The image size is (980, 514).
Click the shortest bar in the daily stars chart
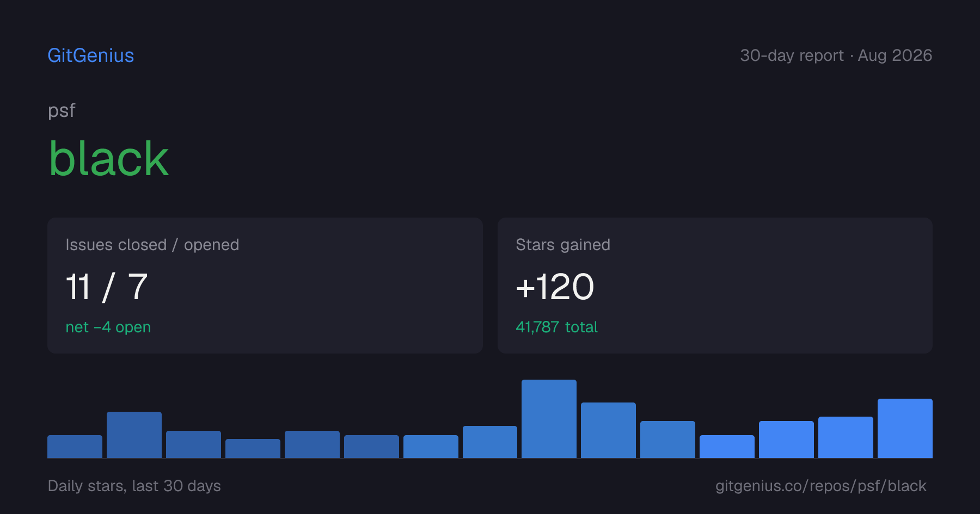click(x=253, y=448)
